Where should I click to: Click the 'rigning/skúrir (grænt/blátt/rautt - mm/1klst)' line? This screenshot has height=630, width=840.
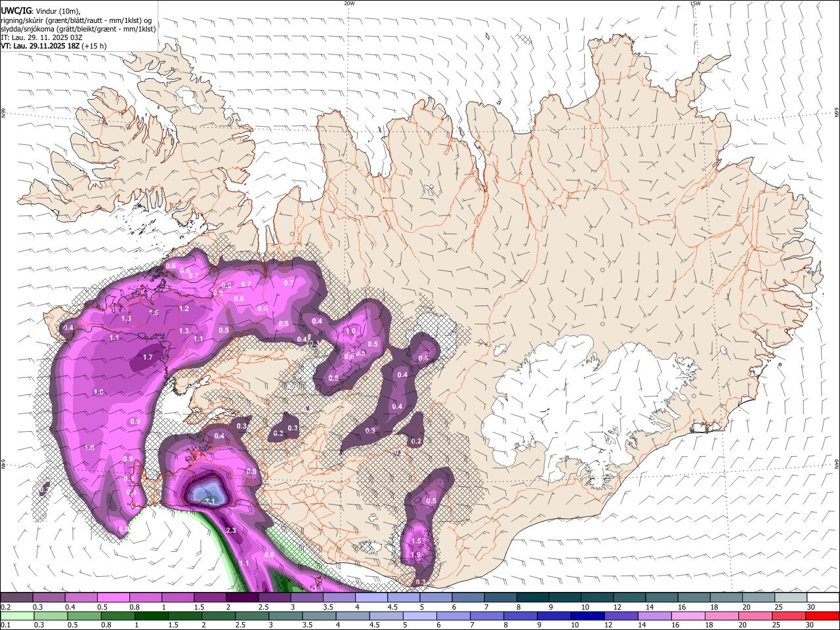point(76,20)
